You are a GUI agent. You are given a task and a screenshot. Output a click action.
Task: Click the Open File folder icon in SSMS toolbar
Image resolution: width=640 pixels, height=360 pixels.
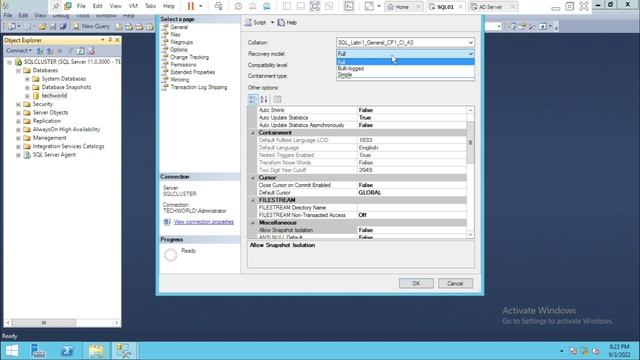point(42,27)
